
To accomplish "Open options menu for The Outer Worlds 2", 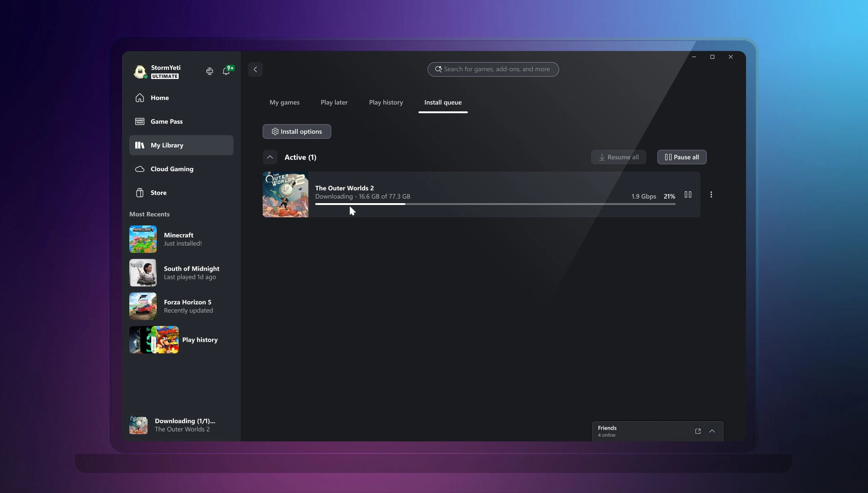I will (711, 194).
